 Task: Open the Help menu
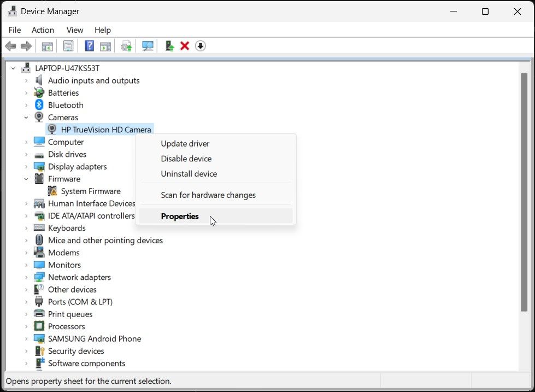pyautogui.click(x=102, y=30)
